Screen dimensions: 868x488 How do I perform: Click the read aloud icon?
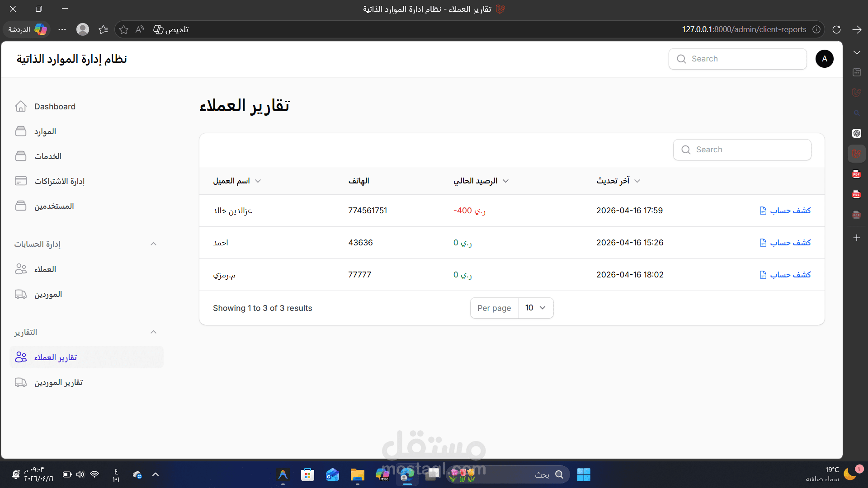click(x=140, y=29)
